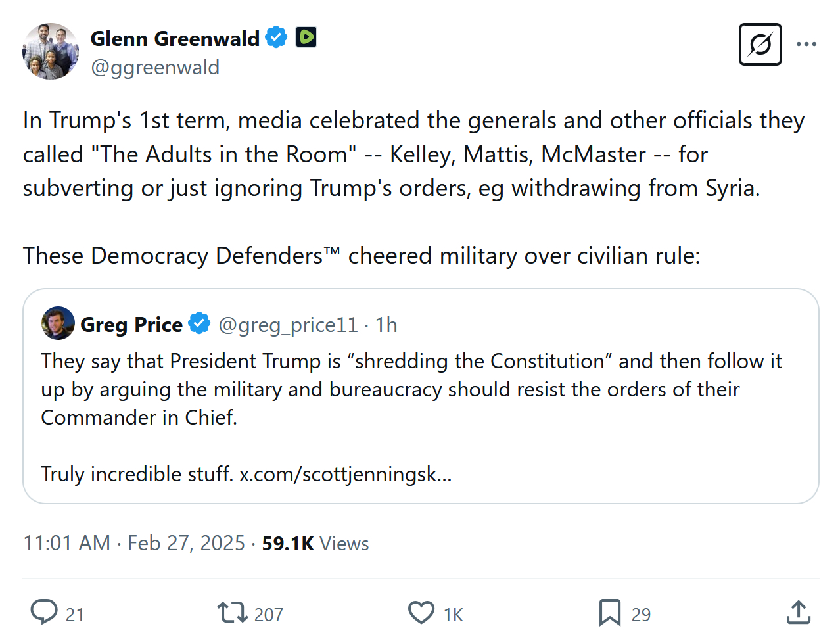Click Greg Price's verified checkmark badge
The image size is (840, 641).
[x=199, y=323]
